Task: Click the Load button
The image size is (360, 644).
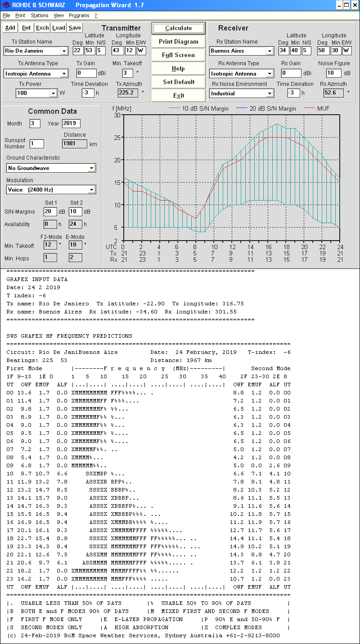Action: 58,28
